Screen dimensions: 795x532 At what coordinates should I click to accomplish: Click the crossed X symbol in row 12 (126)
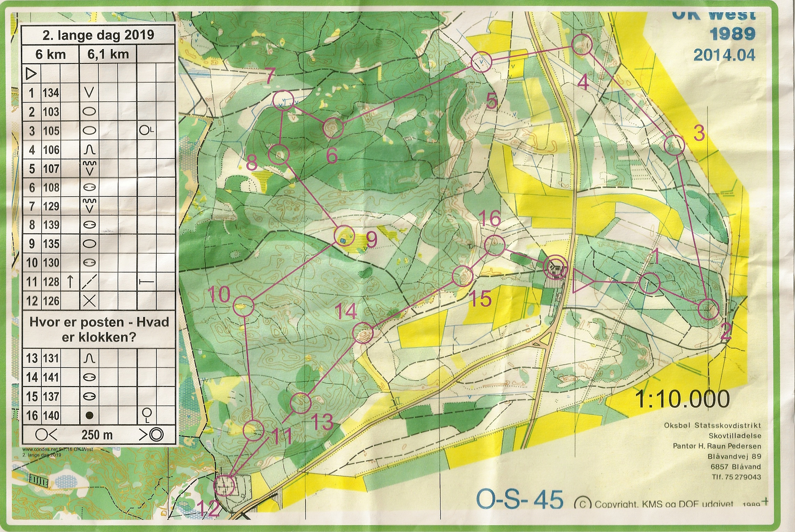point(90,300)
